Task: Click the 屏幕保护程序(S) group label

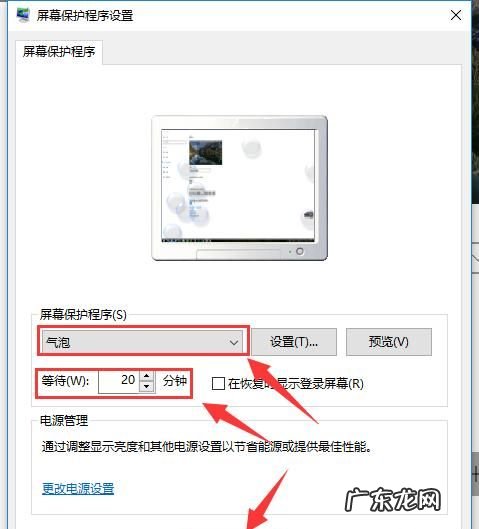Action: (83, 314)
